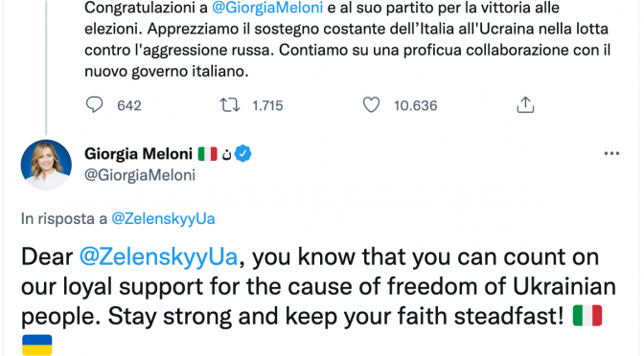This screenshot has height=356, width=644.
Task: Open the share upload icon
Action: [x=525, y=105]
